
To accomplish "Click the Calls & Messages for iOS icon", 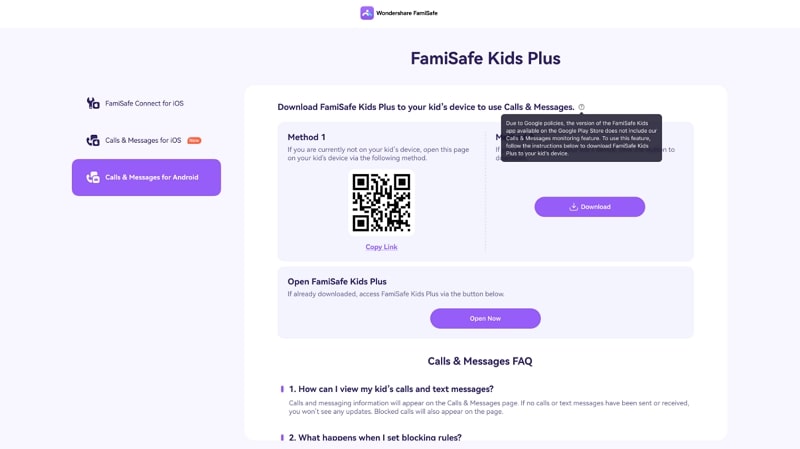I will (x=93, y=140).
